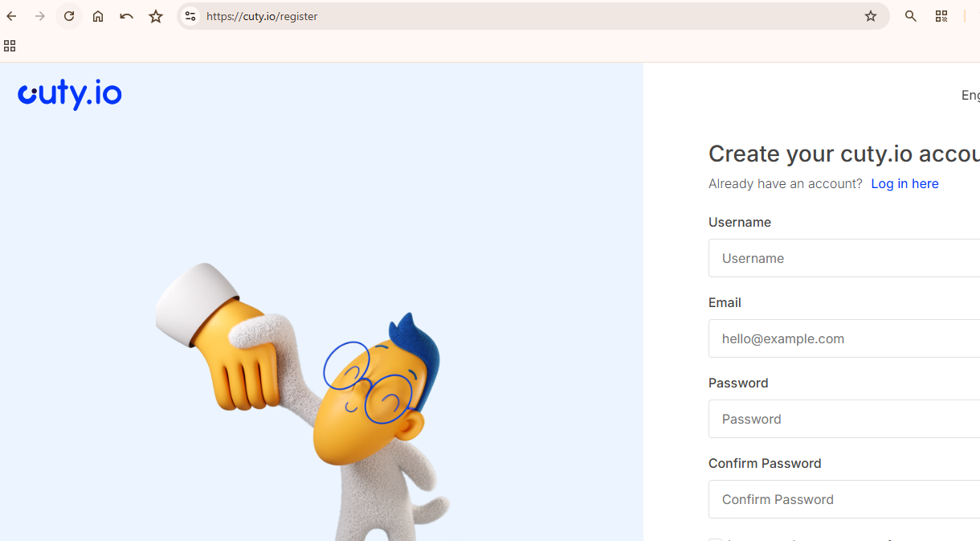Click the cuty.io logo
This screenshot has width=980, height=541.
pos(70,94)
